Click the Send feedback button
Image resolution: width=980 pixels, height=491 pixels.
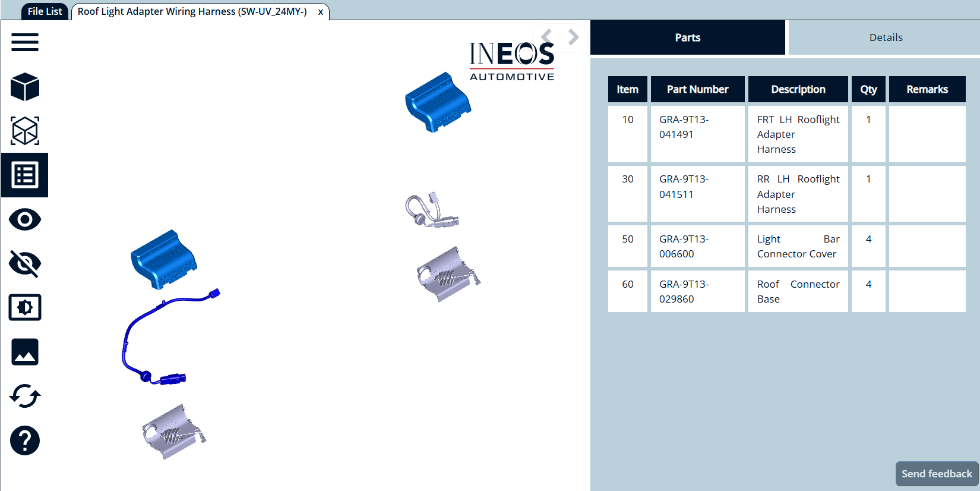[x=936, y=474]
